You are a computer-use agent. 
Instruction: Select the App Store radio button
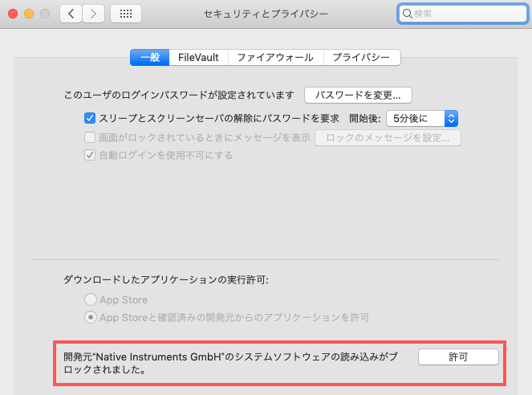click(x=90, y=299)
